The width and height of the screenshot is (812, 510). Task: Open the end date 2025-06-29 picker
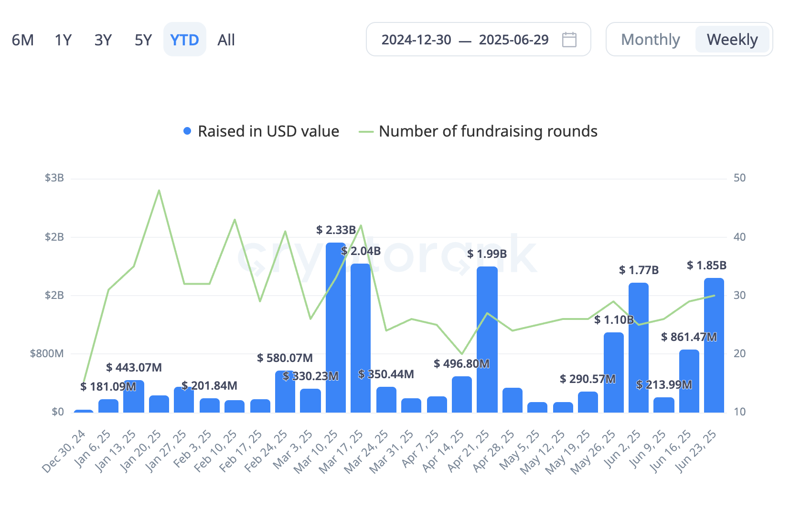point(513,40)
